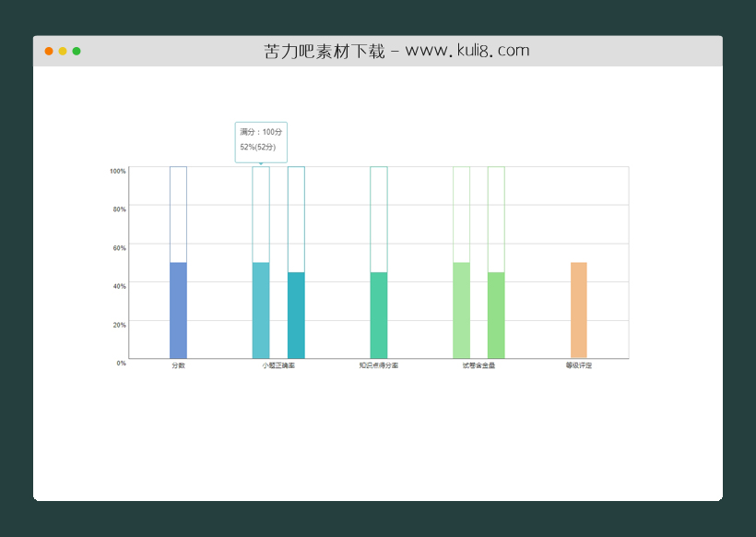Click the 100% y-axis label

[118, 171]
